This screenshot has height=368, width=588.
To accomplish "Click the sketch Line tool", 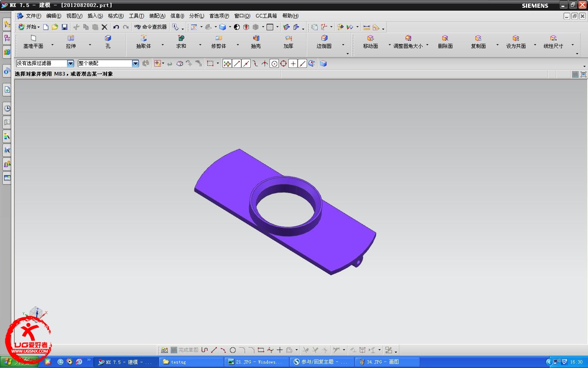I will point(214,350).
